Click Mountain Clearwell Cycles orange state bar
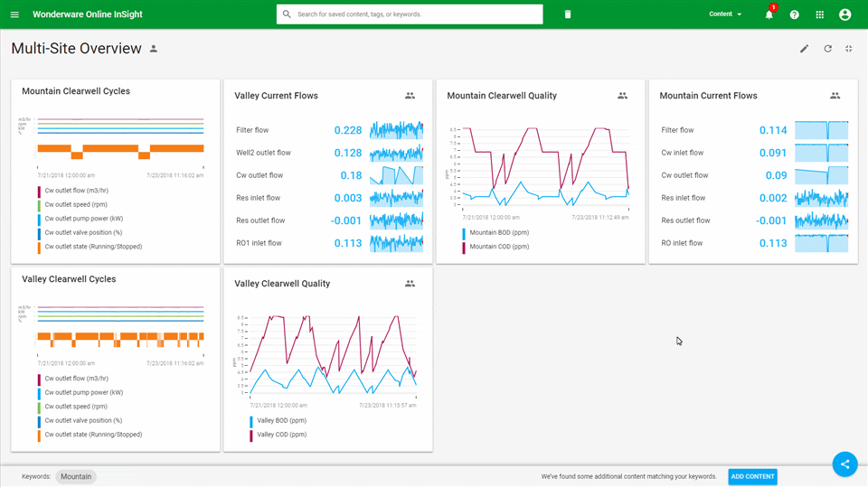This screenshot has width=868, height=487. point(120,151)
